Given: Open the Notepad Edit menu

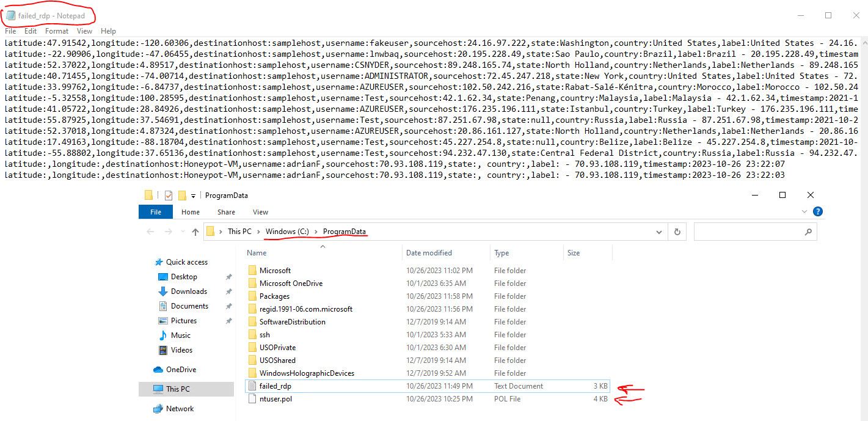Looking at the screenshot, I should pyautogui.click(x=31, y=31).
